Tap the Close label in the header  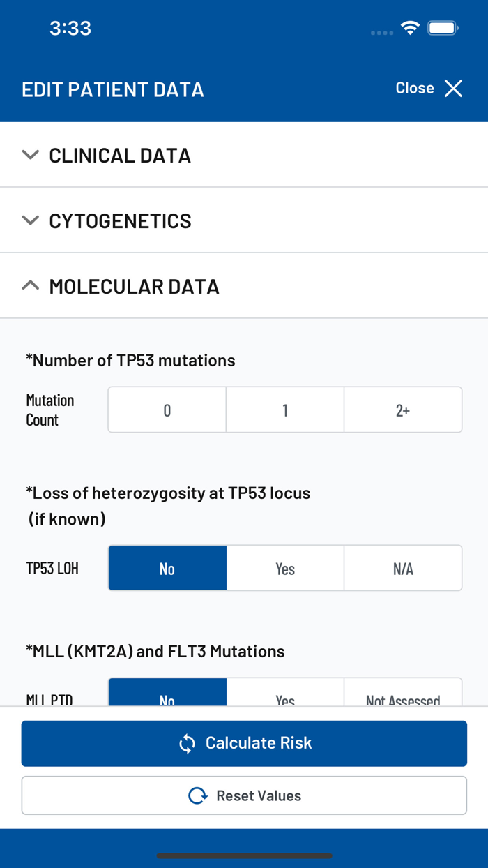[414, 89]
